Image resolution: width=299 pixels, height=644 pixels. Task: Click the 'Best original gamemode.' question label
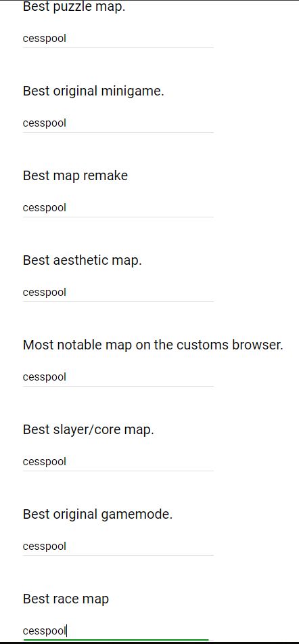[x=97, y=514]
